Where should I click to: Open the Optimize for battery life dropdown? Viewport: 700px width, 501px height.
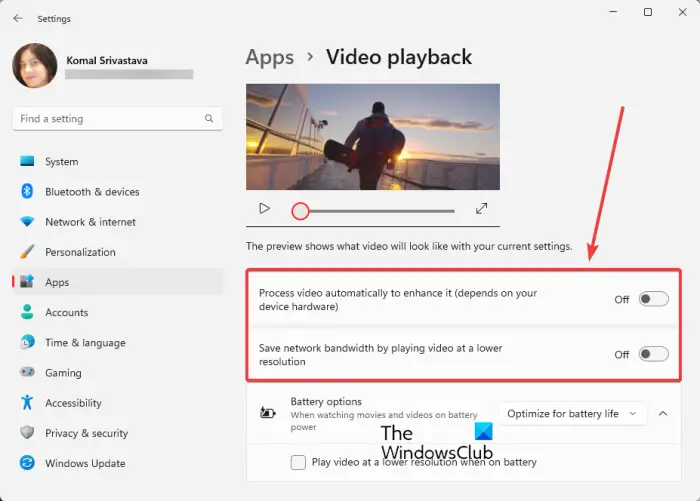pos(572,413)
